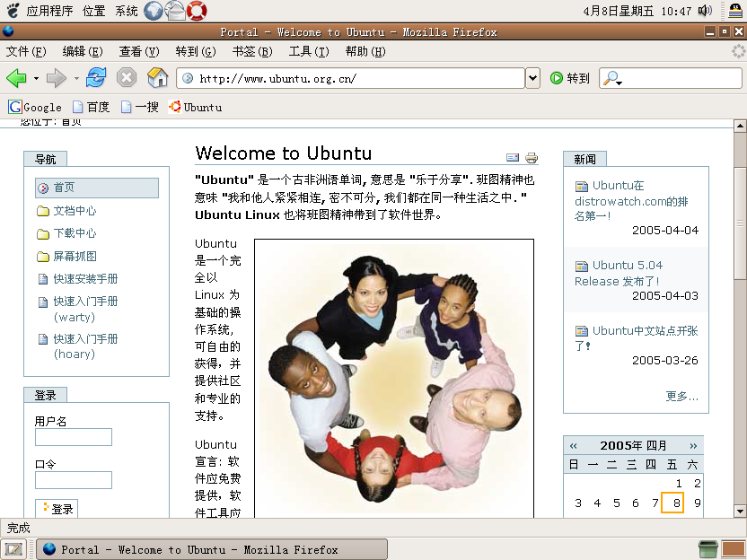Click the workspace switcher in bottom panel

(734, 549)
